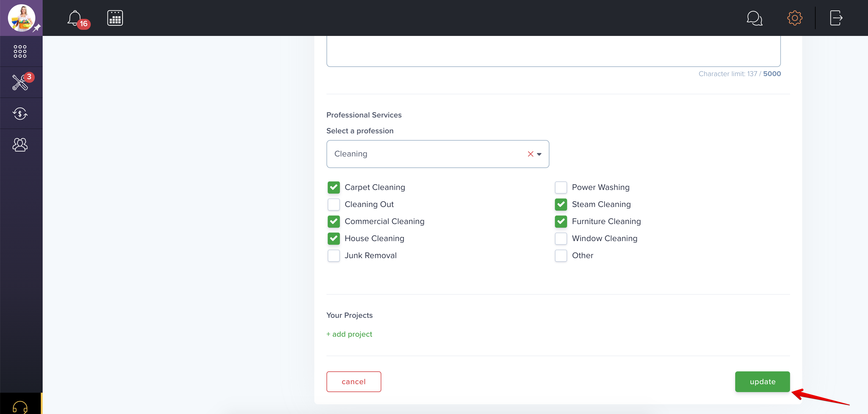Check the Junk Removal checkbox

click(x=333, y=256)
